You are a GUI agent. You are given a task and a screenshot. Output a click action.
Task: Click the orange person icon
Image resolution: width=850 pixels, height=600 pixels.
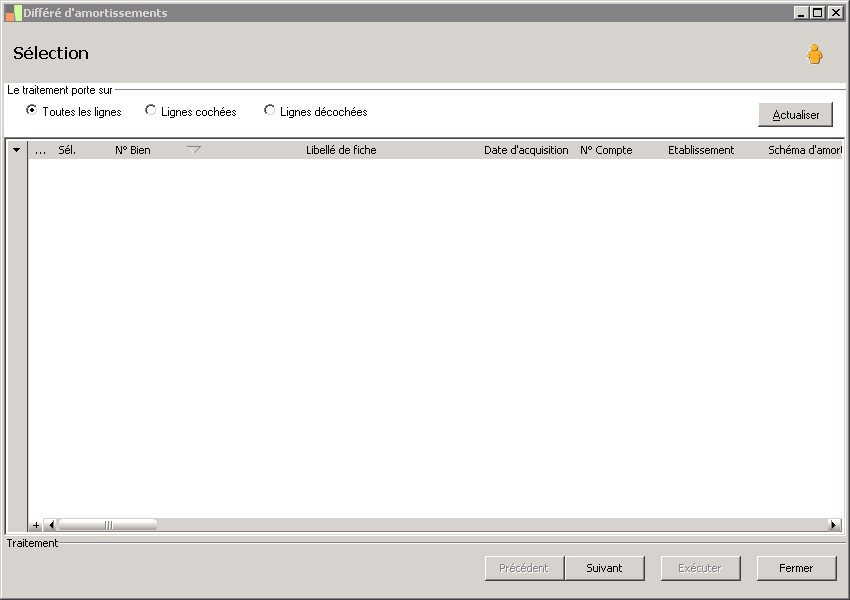pos(814,54)
